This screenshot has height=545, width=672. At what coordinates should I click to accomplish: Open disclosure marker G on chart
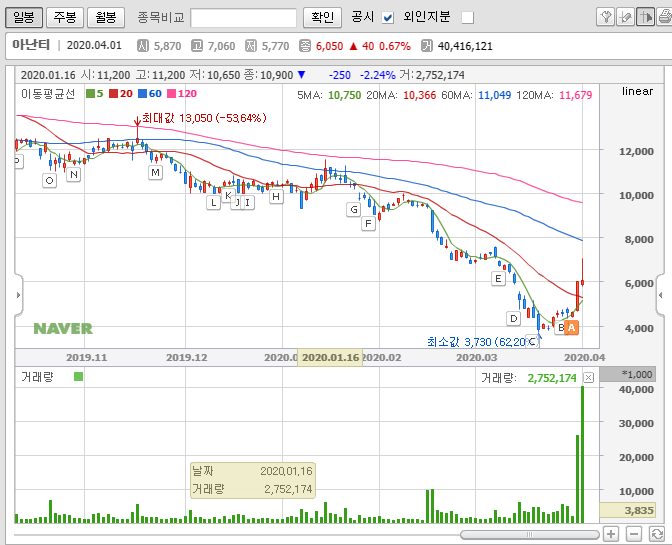point(354,210)
